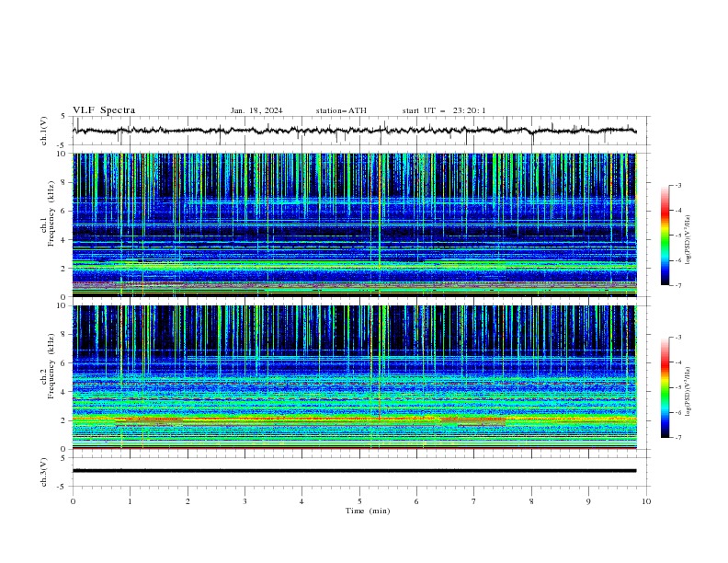Click the ch.1(V) waveform axis label

(44, 131)
